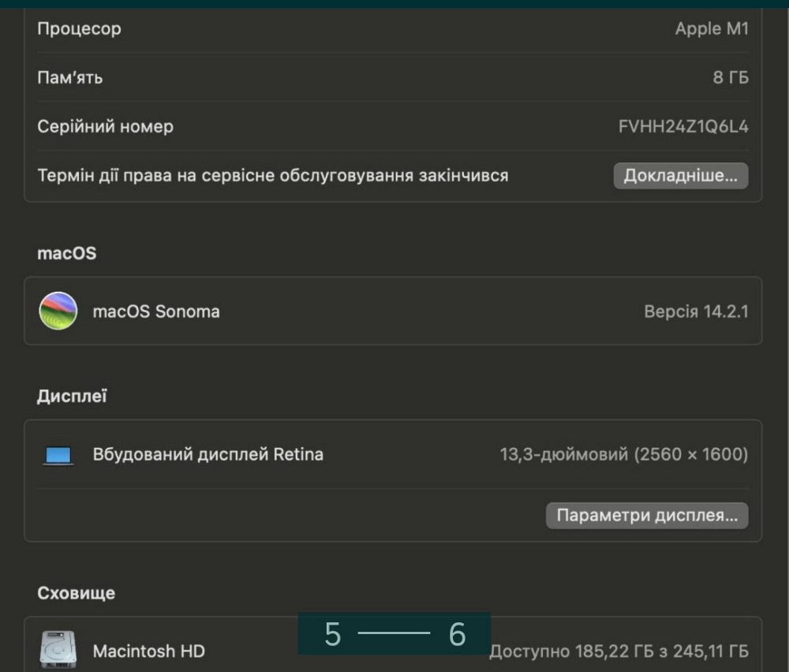Click the number 5 in page overlay
Viewport: 789px width, 672px height.
[x=333, y=634]
